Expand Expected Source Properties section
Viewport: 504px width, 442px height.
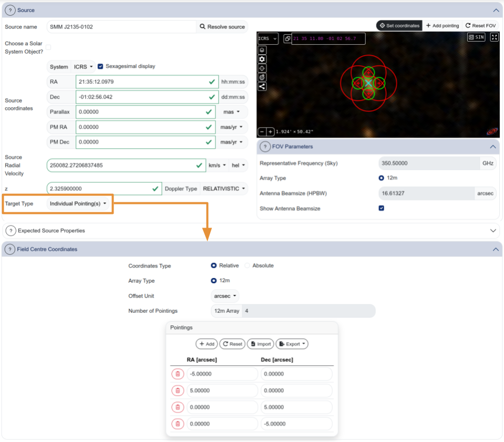(493, 231)
